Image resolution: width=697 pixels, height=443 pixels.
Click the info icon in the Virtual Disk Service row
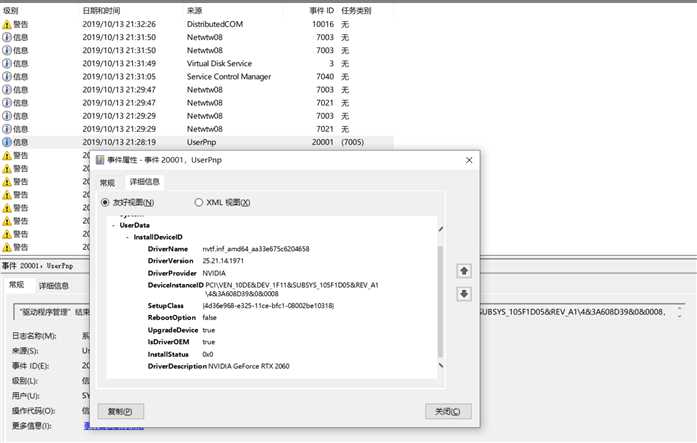[7, 64]
